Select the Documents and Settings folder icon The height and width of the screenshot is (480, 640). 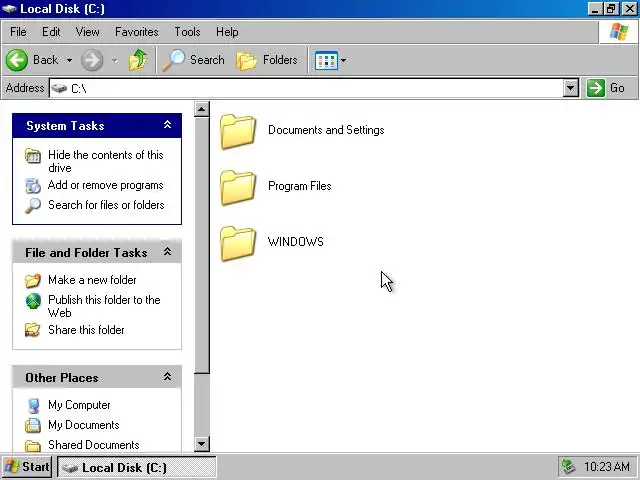tap(238, 131)
